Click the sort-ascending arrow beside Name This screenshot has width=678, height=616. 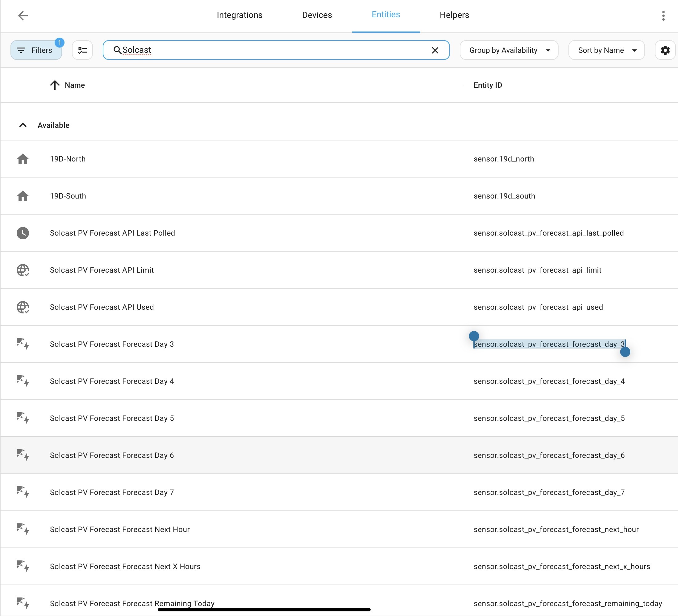coord(55,85)
